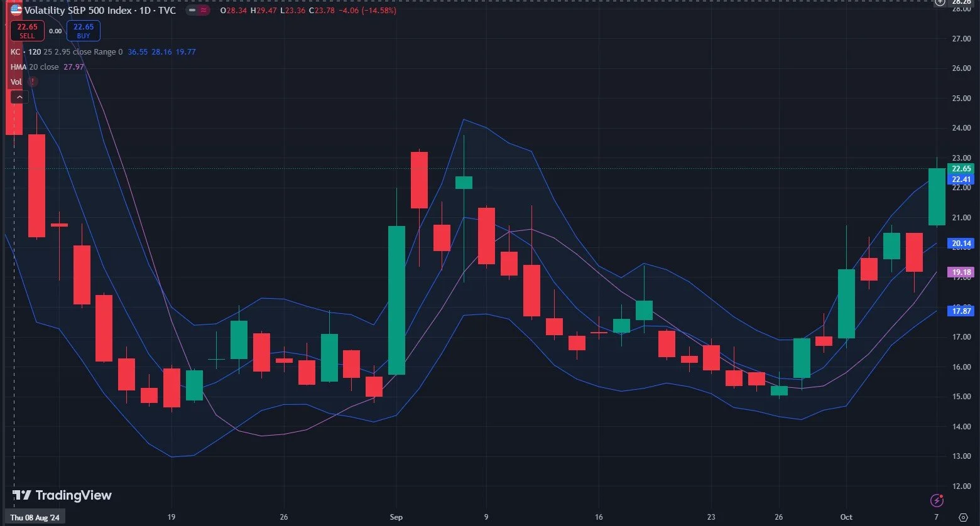980x526 pixels.
Task: Click the lightning bolt quick-action icon
Action: pyautogui.click(x=937, y=500)
